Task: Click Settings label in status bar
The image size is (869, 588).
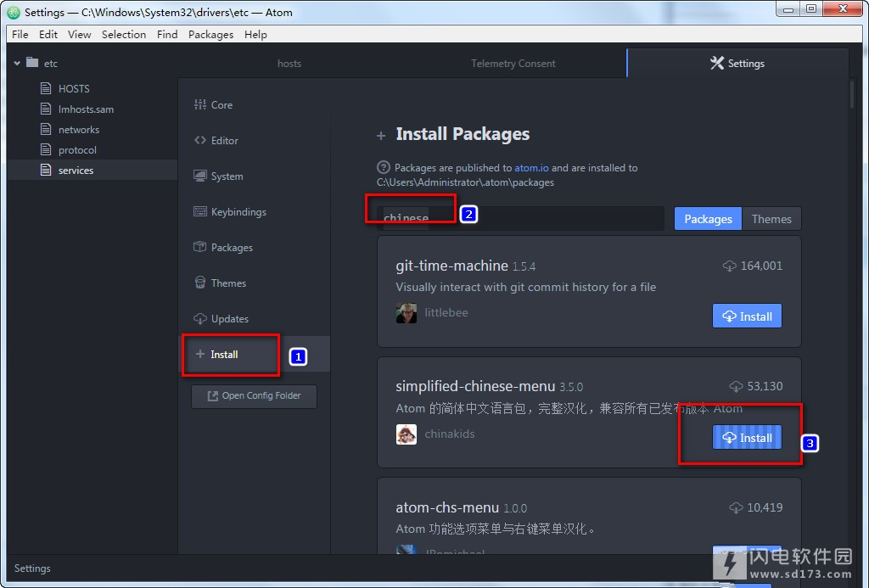Action: [32, 568]
